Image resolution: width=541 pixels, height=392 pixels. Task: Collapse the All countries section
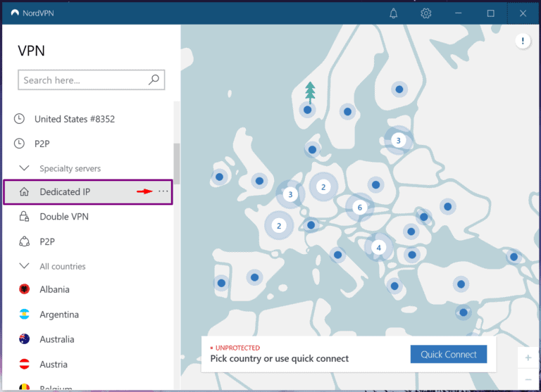pyautogui.click(x=24, y=266)
